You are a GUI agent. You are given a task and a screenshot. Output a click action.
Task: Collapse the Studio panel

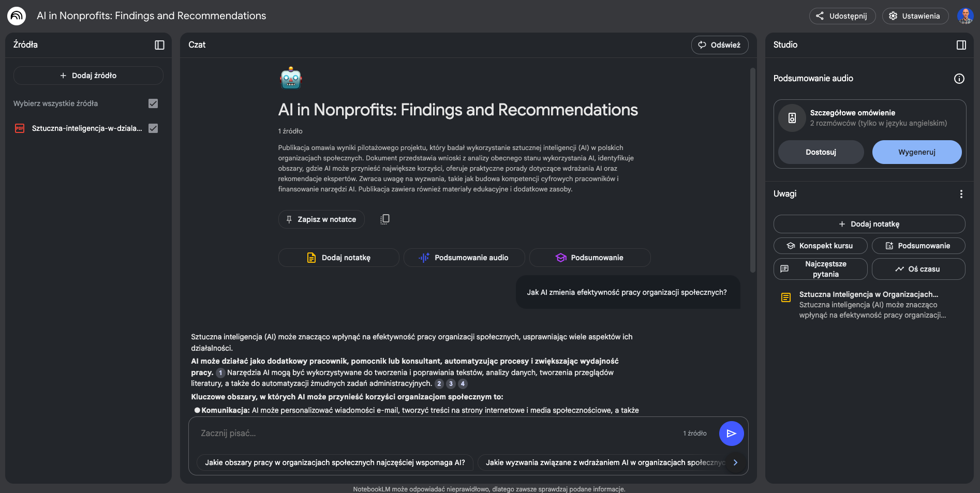pyautogui.click(x=961, y=45)
